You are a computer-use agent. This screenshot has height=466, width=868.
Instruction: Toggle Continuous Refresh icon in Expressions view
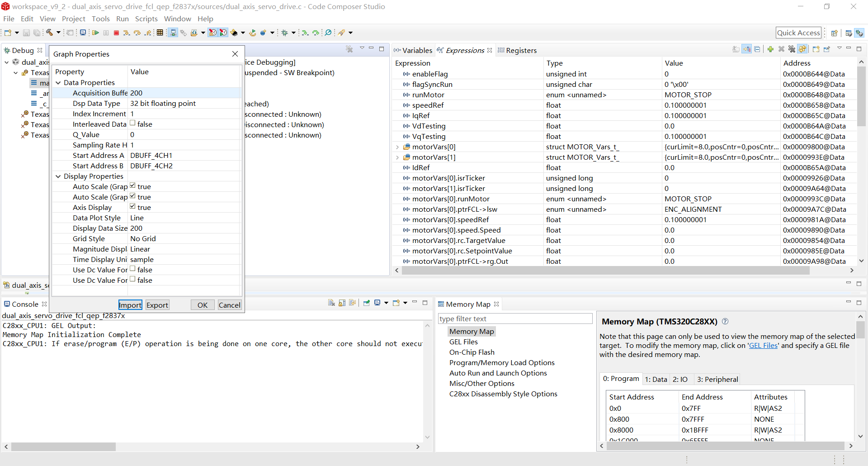pyautogui.click(x=802, y=49)
